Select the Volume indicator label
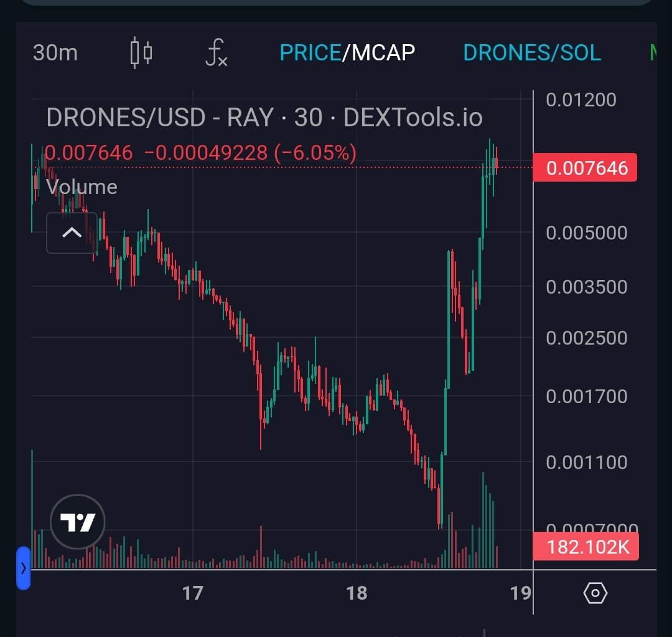This screenshot has width=672, height=637. coord(82,187)
